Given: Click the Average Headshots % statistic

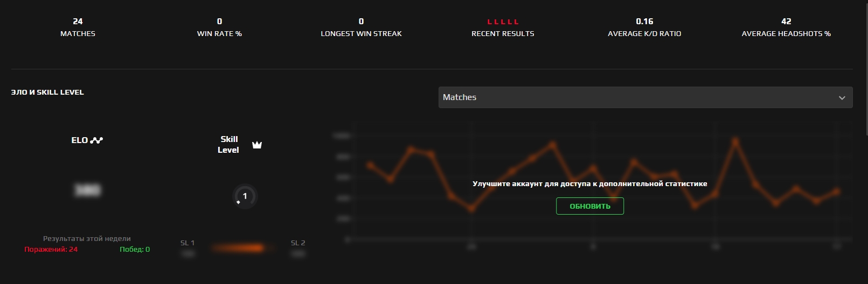Looking at the screenshot, I should tap(786, 27).
